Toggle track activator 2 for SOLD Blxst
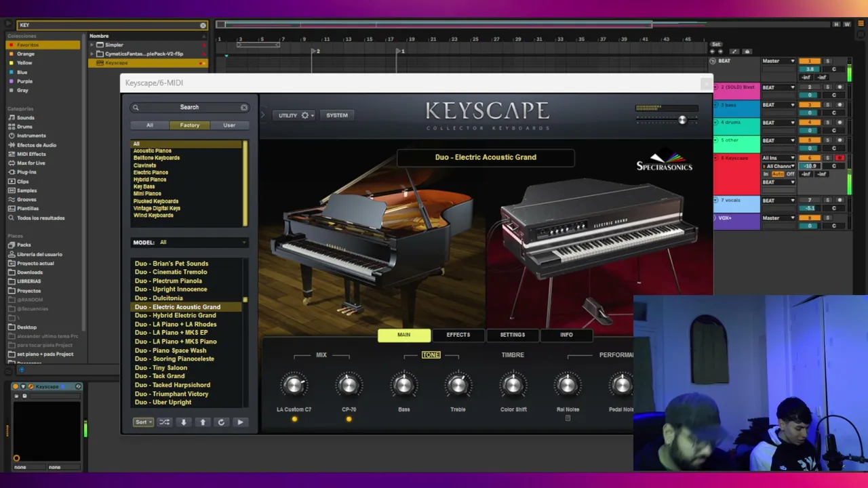The width and height of the screenshot is (868, 488). pyautogui.click(x=810, y=87)
